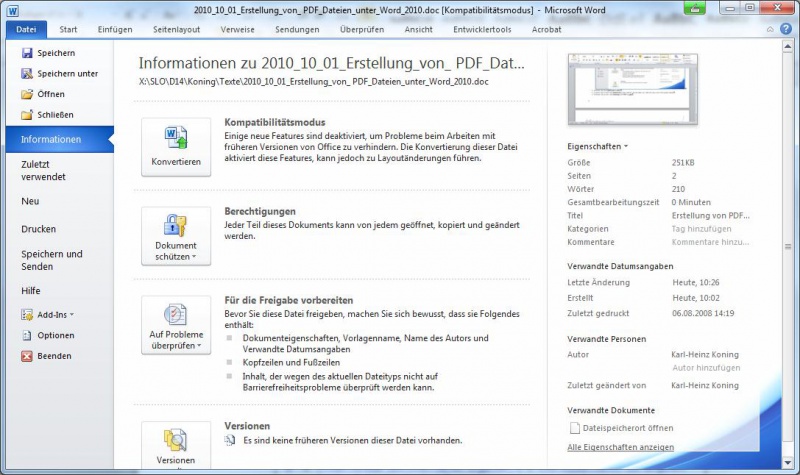Click the Optionen document icon
This screenshot has width=800, height=475.
[x=27, y=335]
